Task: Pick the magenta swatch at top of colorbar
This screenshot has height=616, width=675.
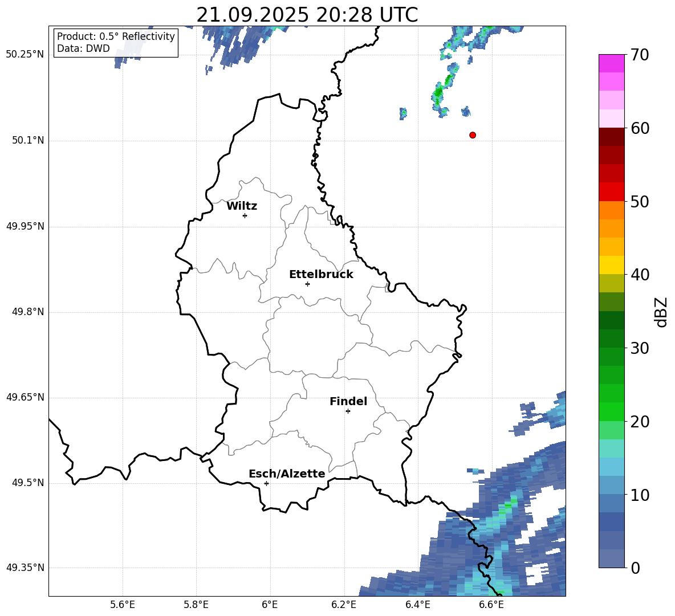Action: pos(612,63)
